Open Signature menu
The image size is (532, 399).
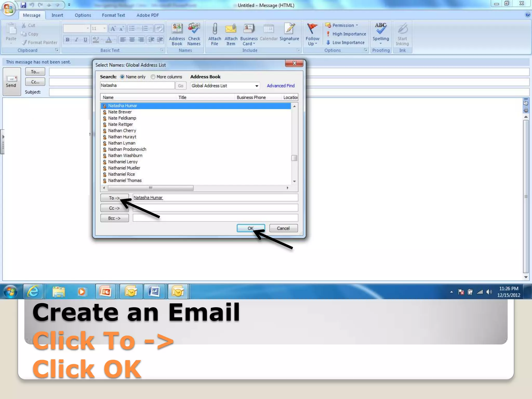click(x=289, y=34)
